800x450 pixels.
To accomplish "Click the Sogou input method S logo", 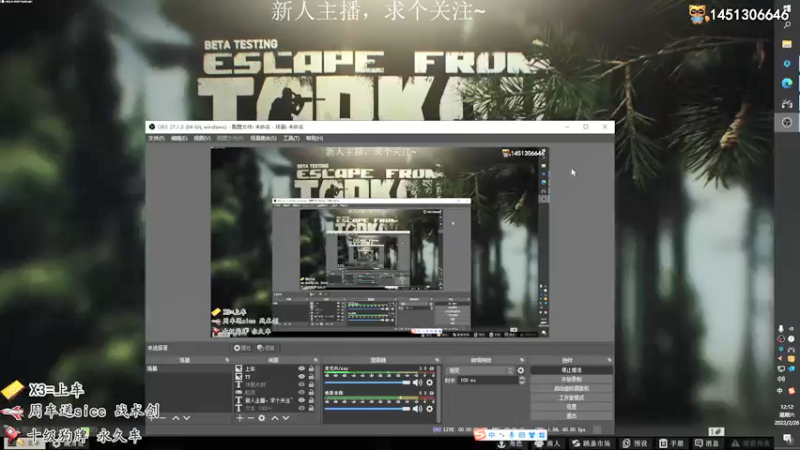I will [x=480, y=435].
